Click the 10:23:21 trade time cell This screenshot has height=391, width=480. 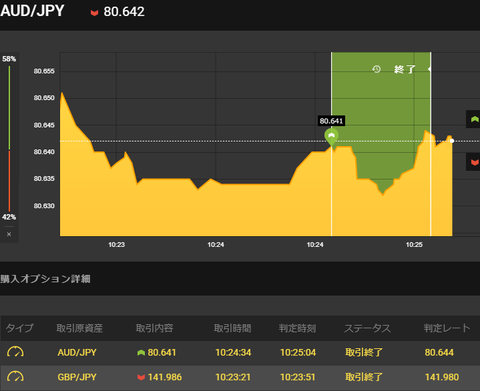233,377
